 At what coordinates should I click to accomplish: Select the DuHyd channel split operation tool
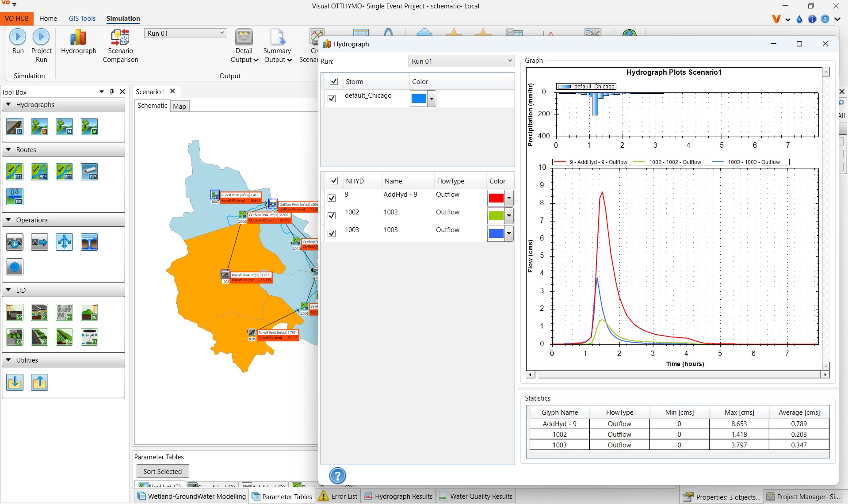tap(89, 242)
